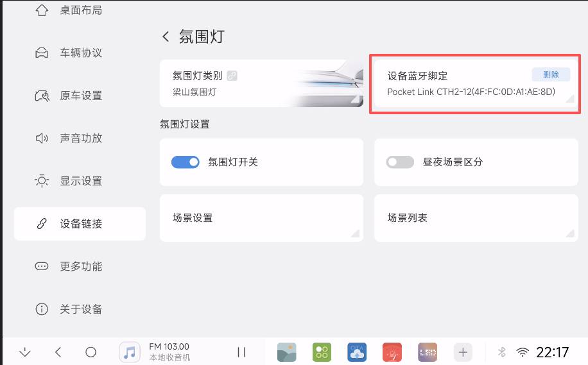Open the 设备蓝牙绑定 card

pyautogui.click(x=476, y=83)
